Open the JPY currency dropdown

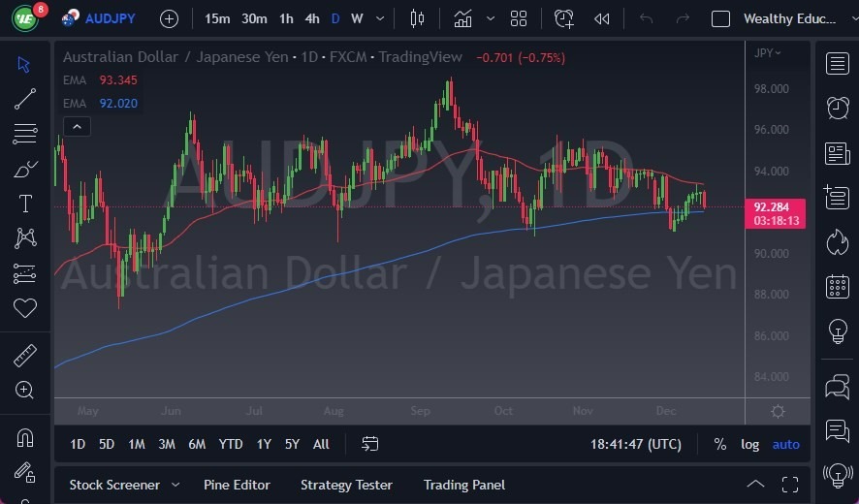[767, 53]
